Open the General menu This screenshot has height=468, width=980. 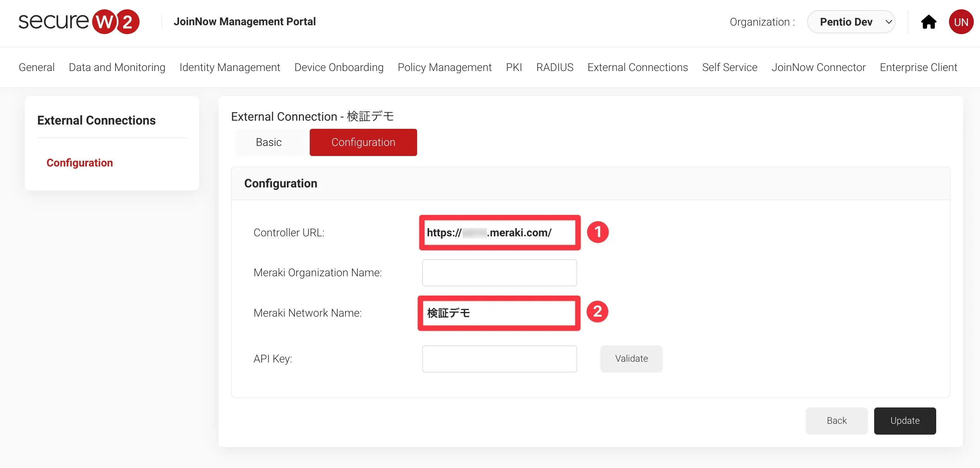(36, 68)
